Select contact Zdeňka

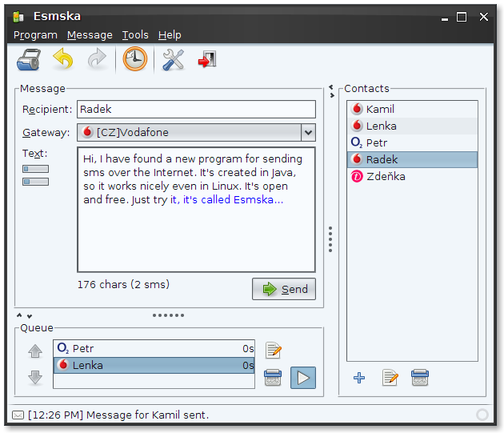click(x=412, y=176)
